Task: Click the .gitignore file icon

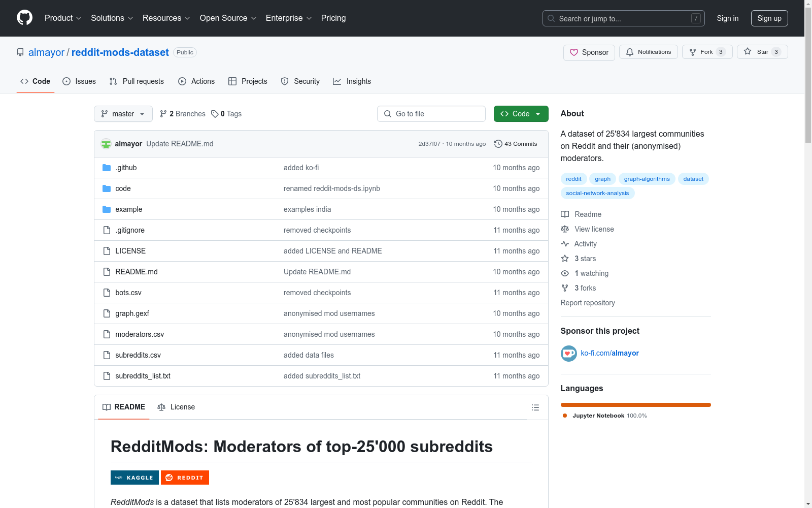Action: (x=107, y=230)
